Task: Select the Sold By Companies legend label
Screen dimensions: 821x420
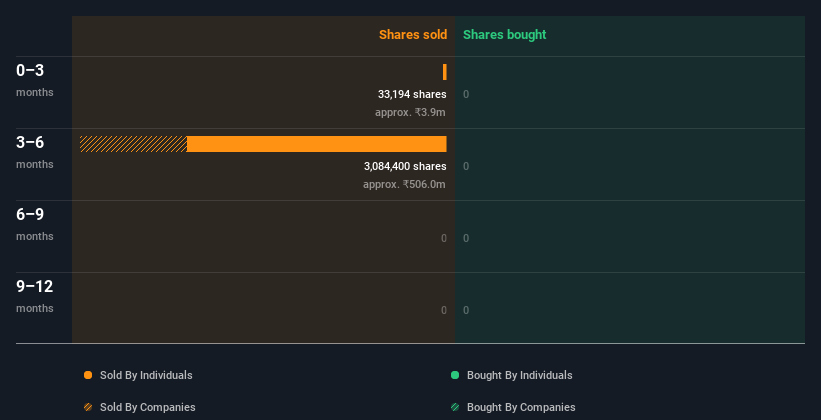Action: tap(148, 407)
